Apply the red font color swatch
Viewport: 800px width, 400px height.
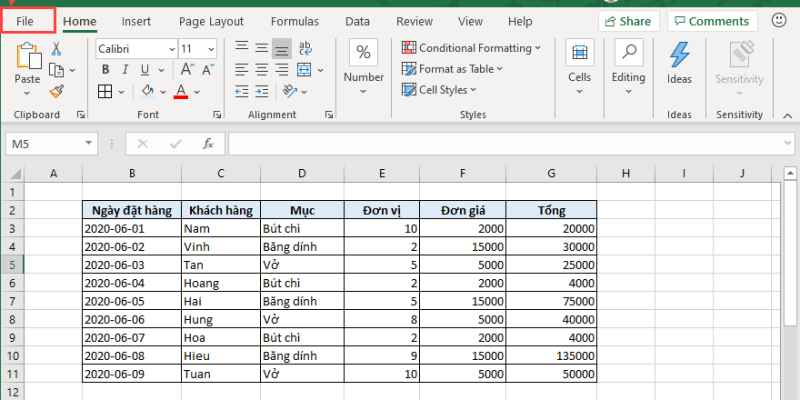(181, 91)
